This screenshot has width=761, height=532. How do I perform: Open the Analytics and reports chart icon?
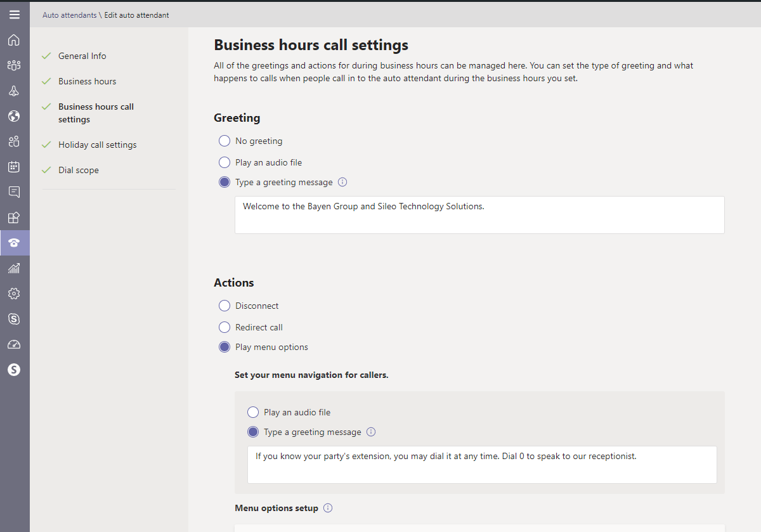[14, 268]
